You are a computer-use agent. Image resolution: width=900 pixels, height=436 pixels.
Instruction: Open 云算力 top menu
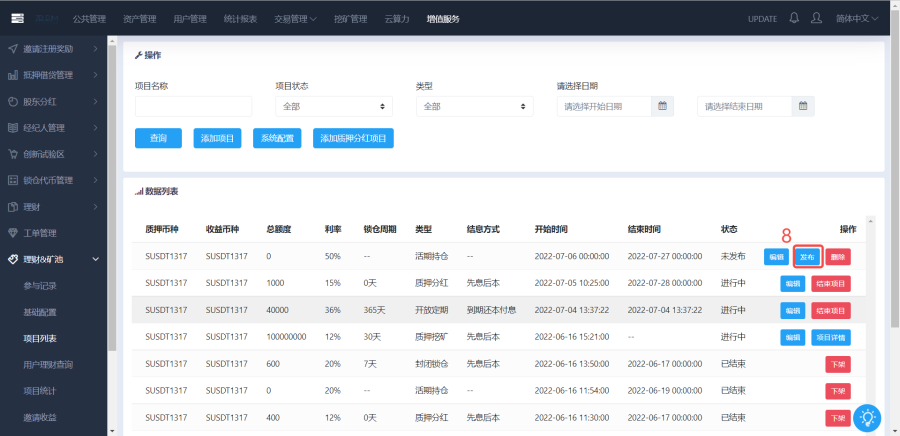(397, 19)
